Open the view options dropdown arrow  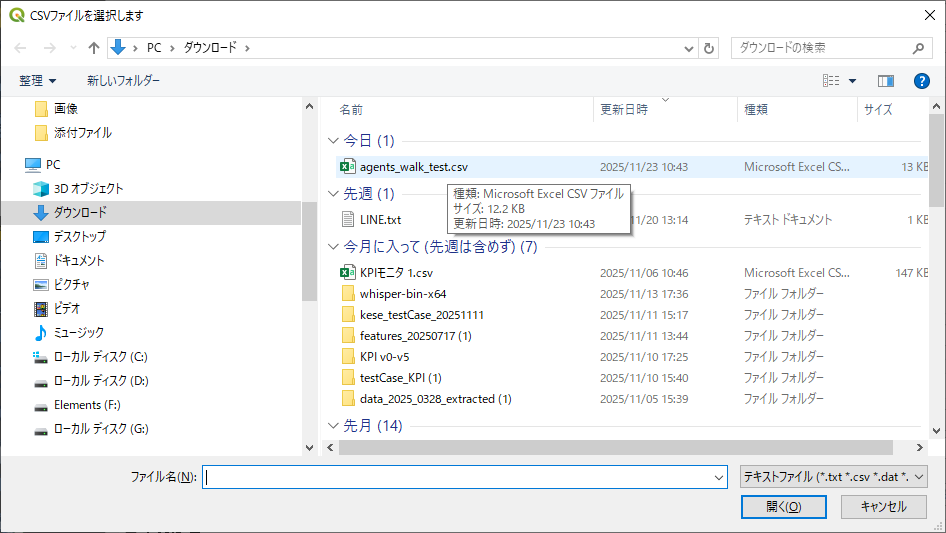[x=852, y=81]
